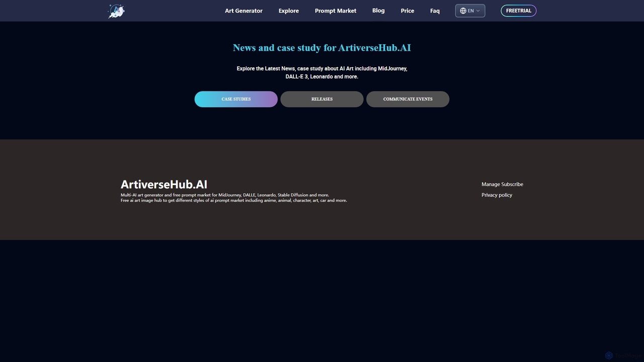Screen dimensions: 644x362
Task: Switch to the Releases tab
Action: (x=322, y=99)
